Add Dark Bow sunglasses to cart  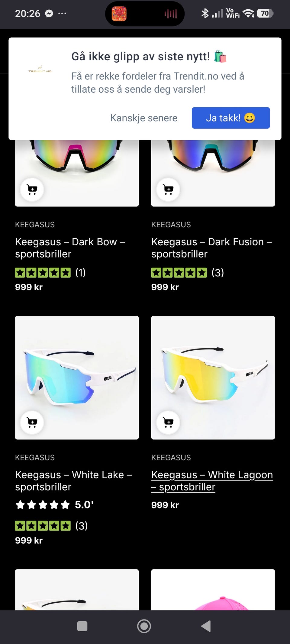[x=32, y=189]
